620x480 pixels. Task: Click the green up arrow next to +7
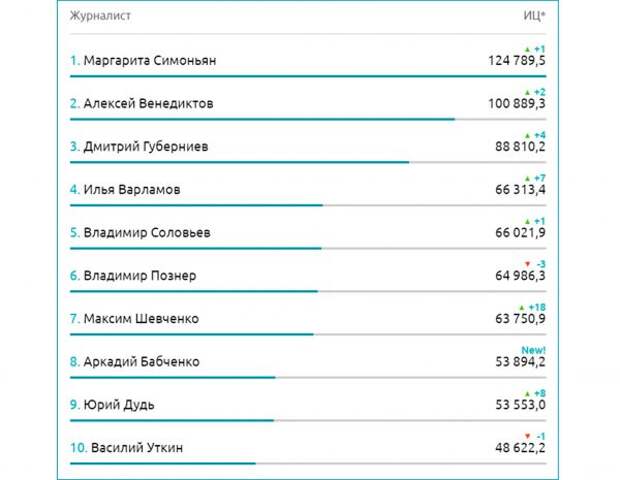pos(527,179)
